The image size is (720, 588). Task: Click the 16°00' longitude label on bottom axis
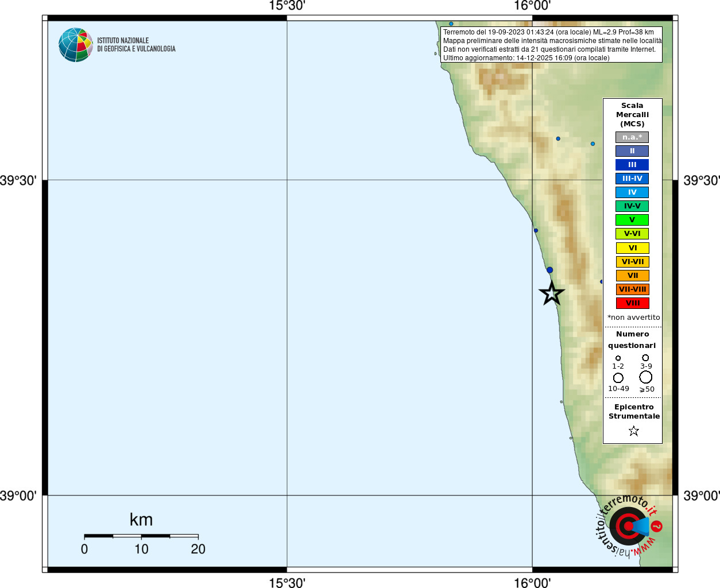point(532,582)
